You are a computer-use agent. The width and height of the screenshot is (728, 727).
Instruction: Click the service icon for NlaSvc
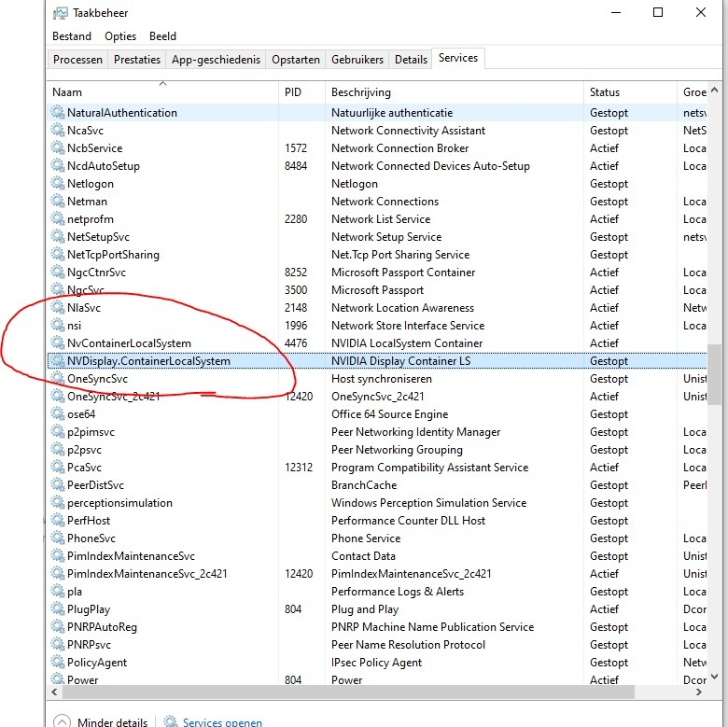(58, 307)
